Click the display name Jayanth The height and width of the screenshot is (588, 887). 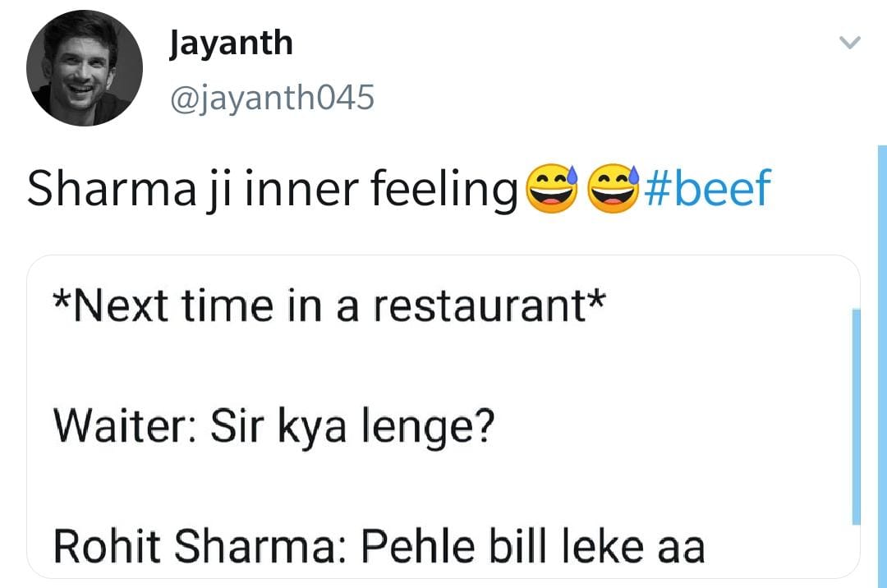tap(231, 44)
